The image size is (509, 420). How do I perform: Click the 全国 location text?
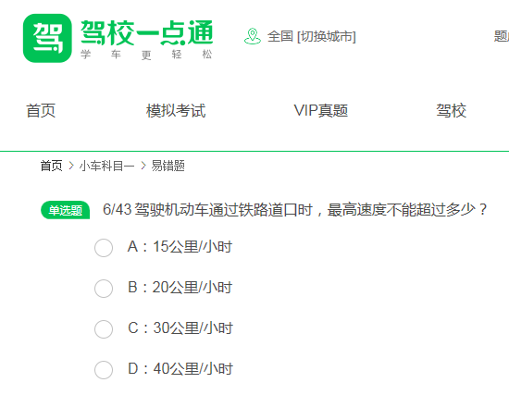point(280,36)
